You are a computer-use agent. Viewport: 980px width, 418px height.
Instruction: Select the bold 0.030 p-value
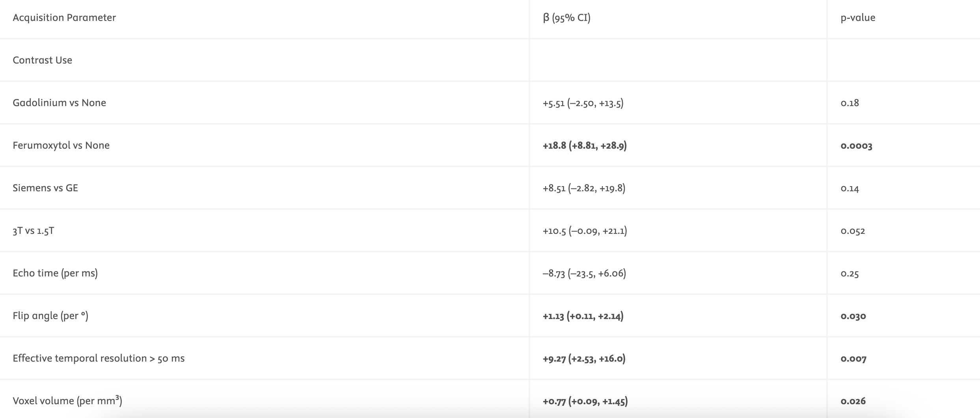853,316
